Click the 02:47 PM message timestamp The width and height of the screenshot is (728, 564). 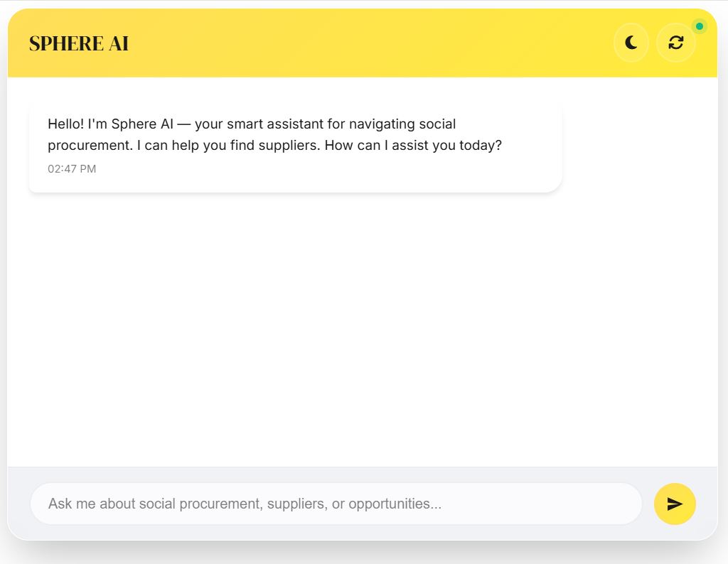(x=72, y=169)
